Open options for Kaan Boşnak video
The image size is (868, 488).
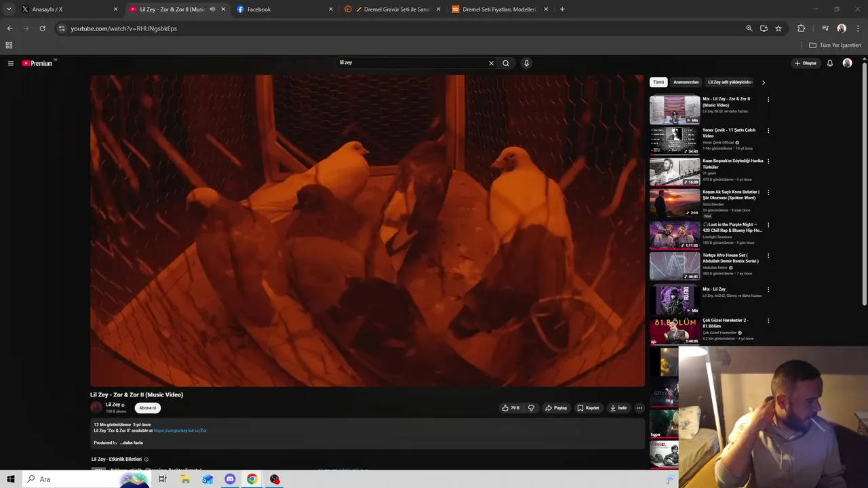point(768,162)
